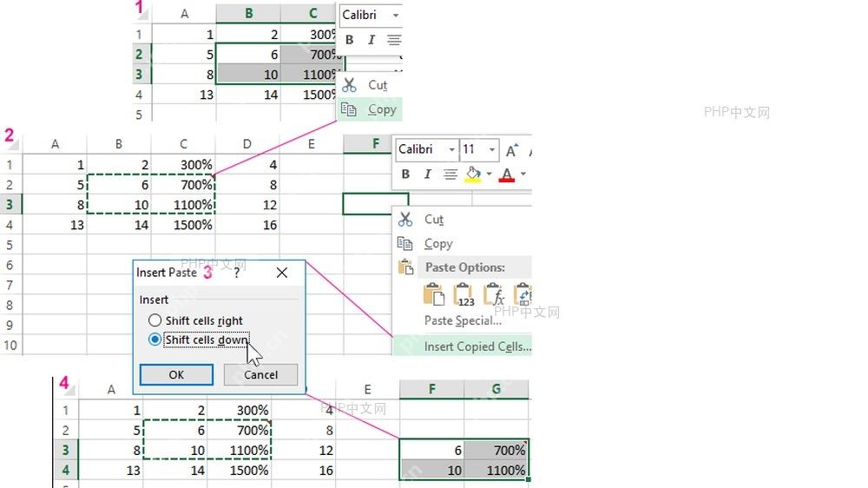
Task: Choose Insert Copied Cells... in the context menu
Action: point(463,346)
